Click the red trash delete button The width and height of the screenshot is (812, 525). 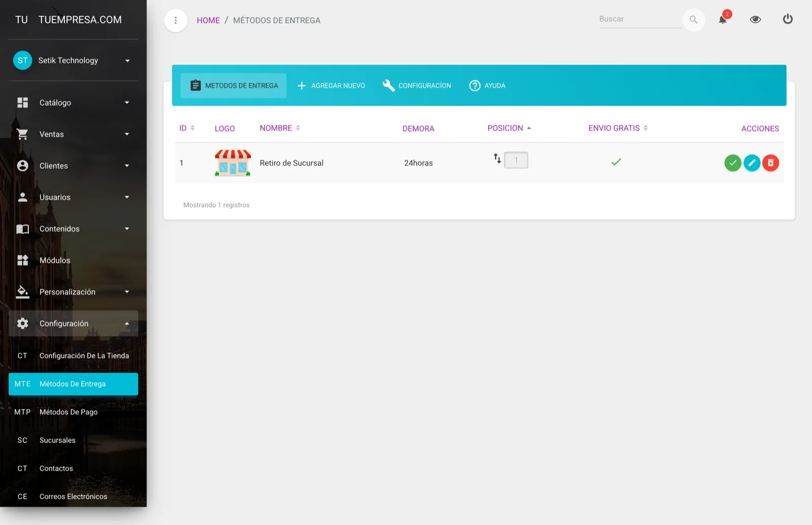pyautogui.click(x=770, y=163)
